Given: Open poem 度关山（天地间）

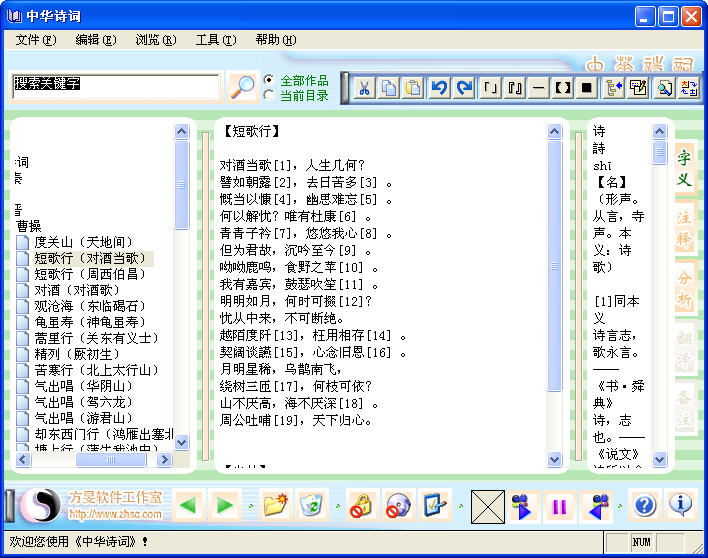Looking at the screenshot, I should (84, 242).
